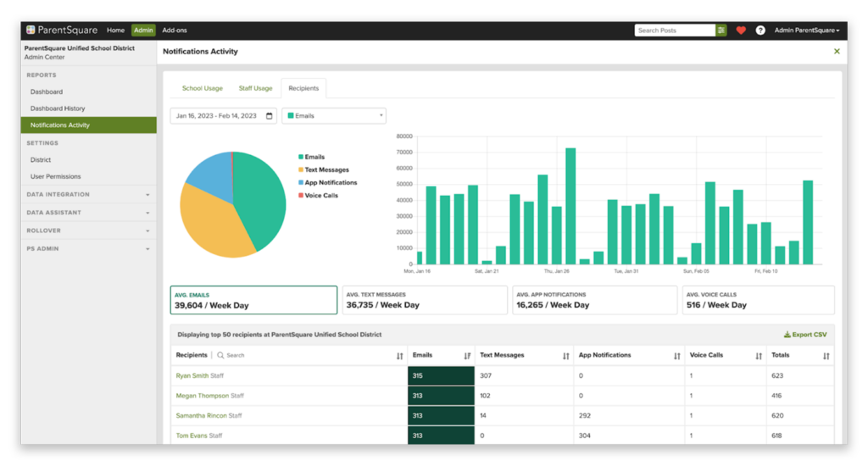Open Ryan Smith recipient link
Screen dimensions: 868x466
(x=192, y=376)
